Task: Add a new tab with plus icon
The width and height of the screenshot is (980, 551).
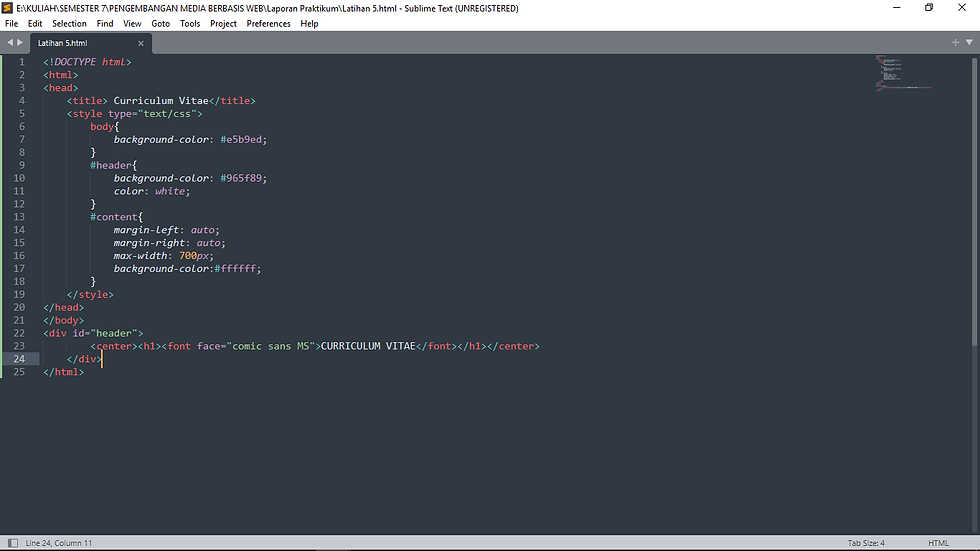Action: click(x=955, y=42)
